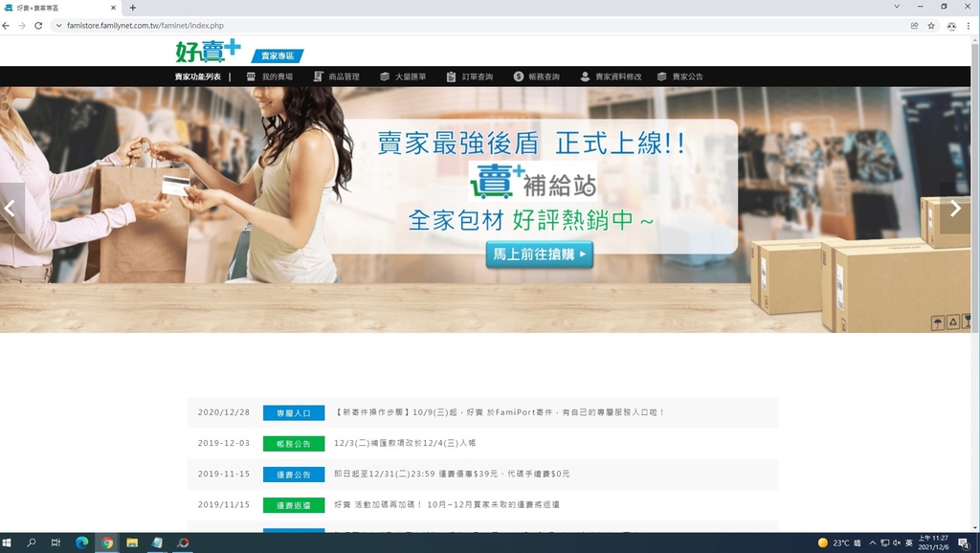980x553 pixels.
Task: Select the 好賣+賣家專區 browser tab
Action: 60,8
